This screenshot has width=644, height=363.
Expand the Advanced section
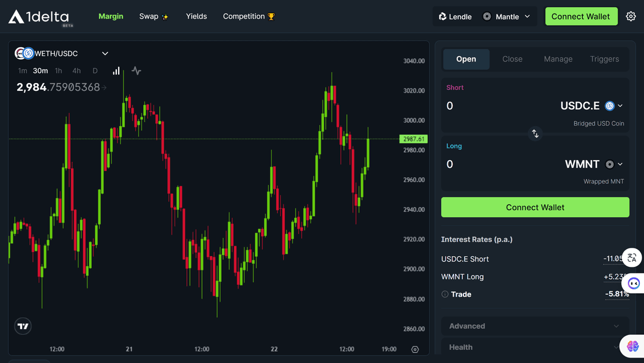535,326
